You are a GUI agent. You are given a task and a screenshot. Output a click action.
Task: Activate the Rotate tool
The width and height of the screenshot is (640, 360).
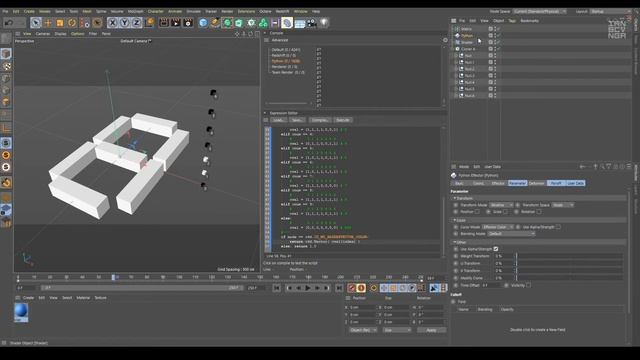72,23
